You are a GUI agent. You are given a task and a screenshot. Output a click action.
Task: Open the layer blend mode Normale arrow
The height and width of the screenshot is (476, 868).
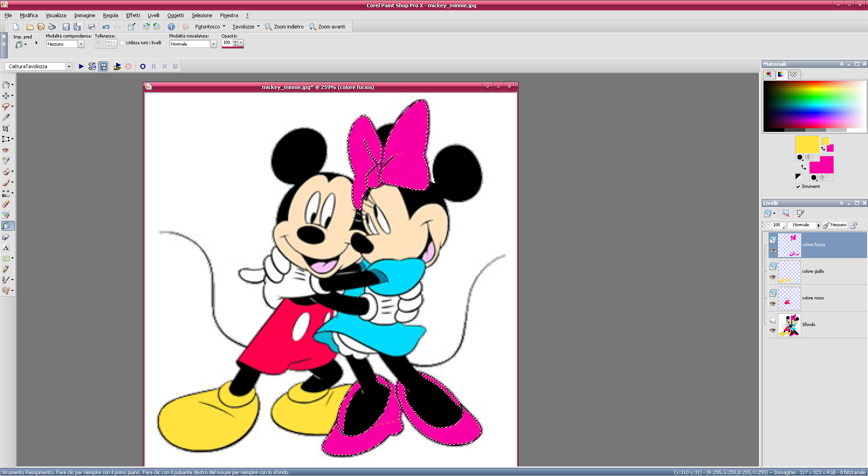pyautogui.click(x=818, y=225)
